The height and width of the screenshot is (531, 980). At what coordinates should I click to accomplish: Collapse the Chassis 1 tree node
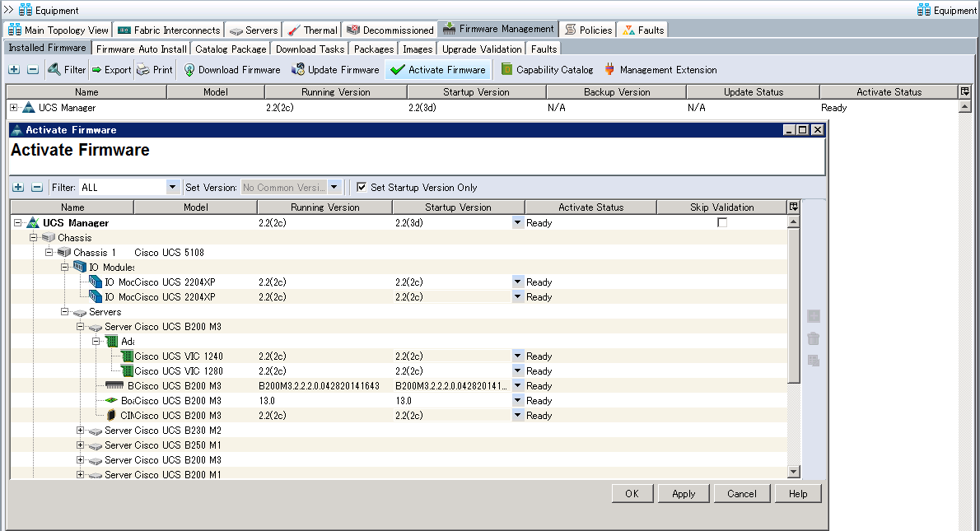[x=49, y=253]
